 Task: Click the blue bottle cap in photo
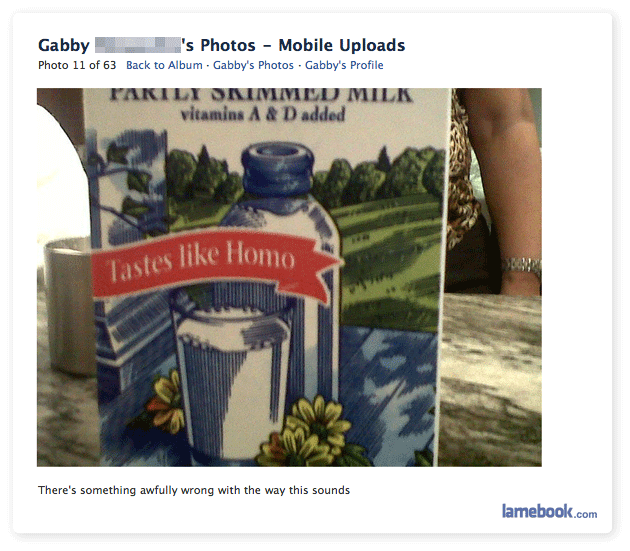[x=277, y=168]
